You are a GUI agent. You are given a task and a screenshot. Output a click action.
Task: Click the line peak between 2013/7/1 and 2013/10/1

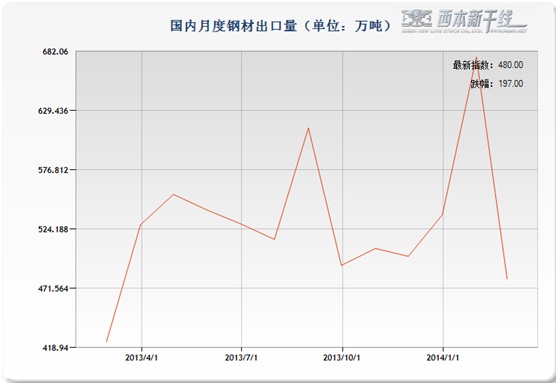[308, 128]
